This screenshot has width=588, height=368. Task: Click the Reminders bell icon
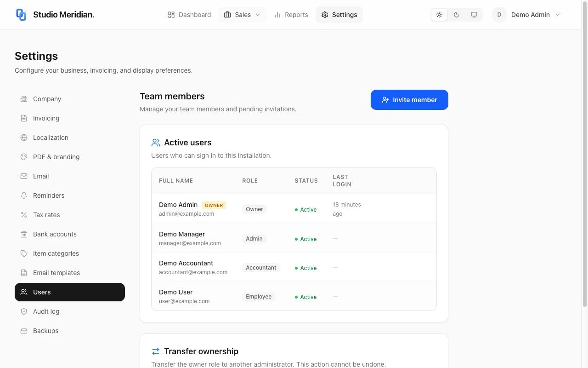coord(24,195)
